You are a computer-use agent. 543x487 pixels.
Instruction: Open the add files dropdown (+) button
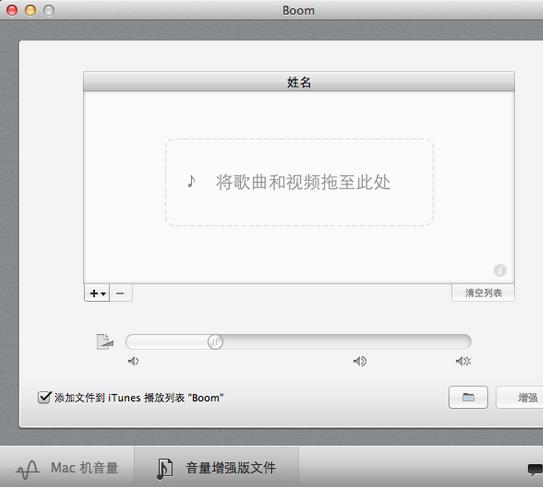pyautogui.click(x=97, y=293)
